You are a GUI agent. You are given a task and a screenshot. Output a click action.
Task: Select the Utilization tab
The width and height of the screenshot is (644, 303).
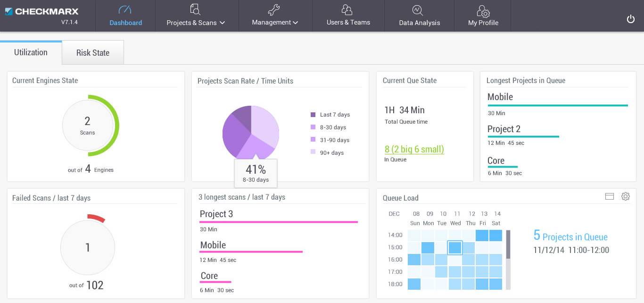click(x=31, y=52)
